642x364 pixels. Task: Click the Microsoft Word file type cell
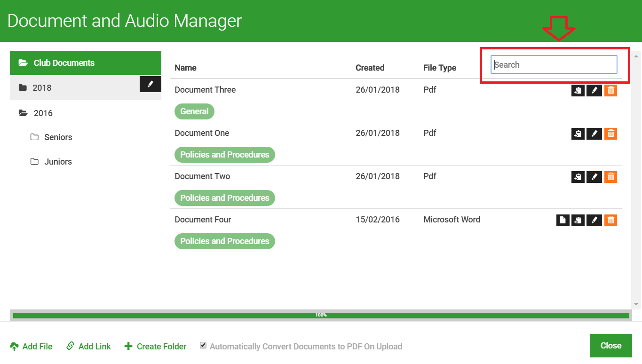tap(452, 220)
